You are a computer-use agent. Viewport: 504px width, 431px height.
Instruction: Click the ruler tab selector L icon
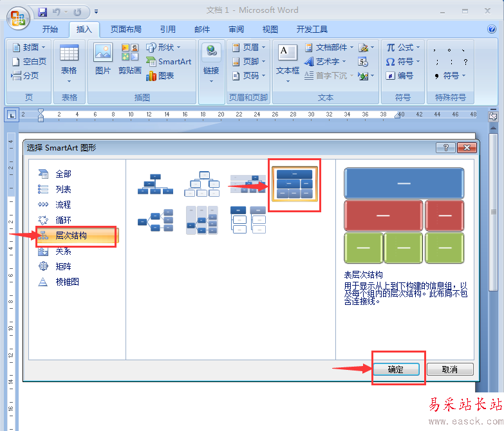[x=12, y=115]
